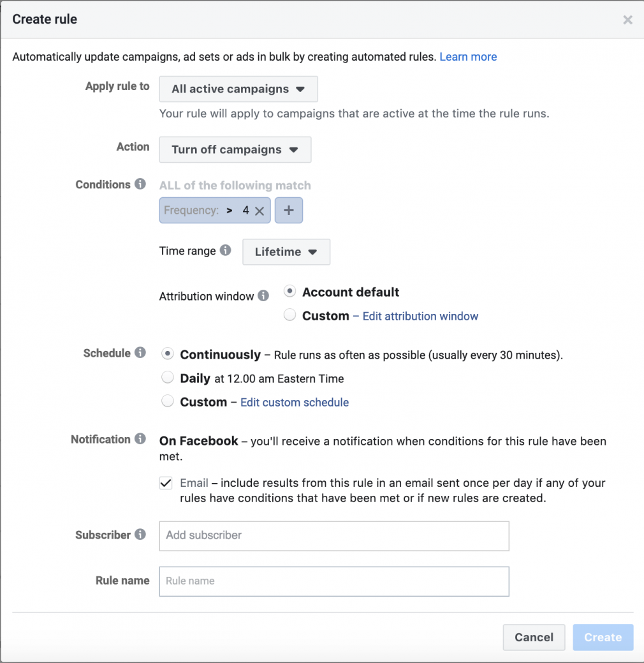
Task: Click the Conditions info icon
Action: coord(140,184)
